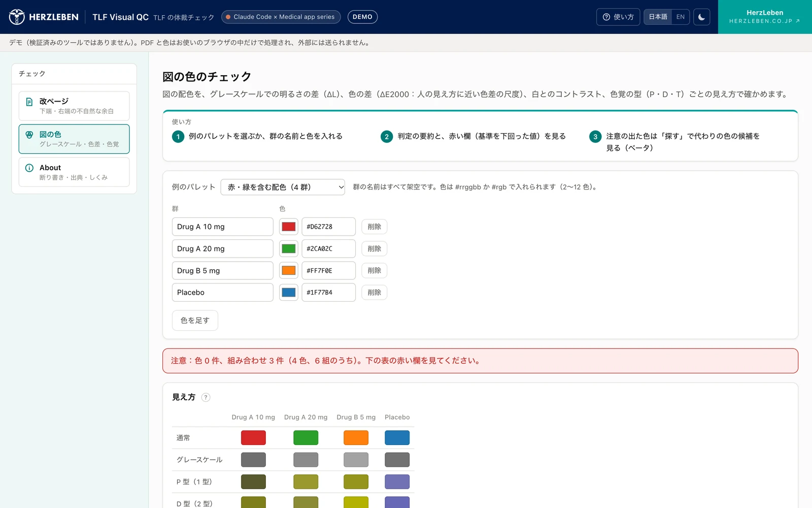Click the About info icon
Screen dimensions: 812x508
(x=29, y=168)
